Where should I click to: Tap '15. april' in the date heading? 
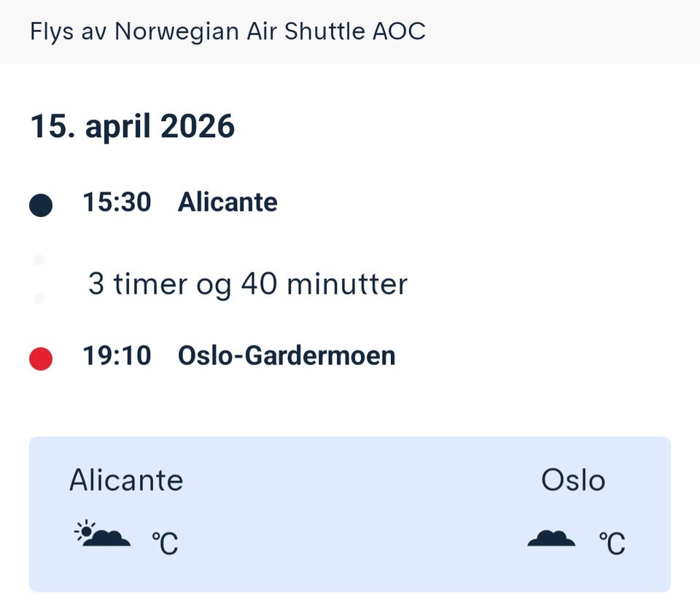[92, 127]
